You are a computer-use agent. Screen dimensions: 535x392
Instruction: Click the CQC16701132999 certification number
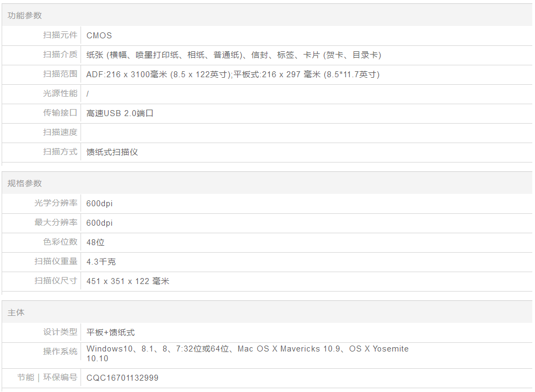pos(123,378)
